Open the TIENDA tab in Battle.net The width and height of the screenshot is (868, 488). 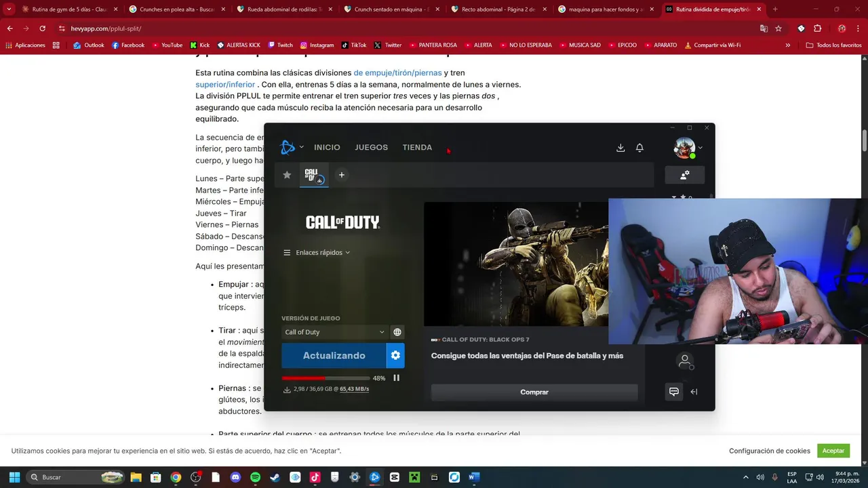(417, 147)
